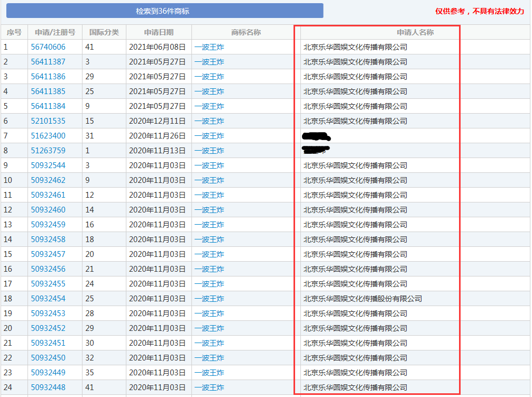Viewport: 532px width, 397px height.
Task: Click class 35 in row 50932449
Action: pos(89,373)
